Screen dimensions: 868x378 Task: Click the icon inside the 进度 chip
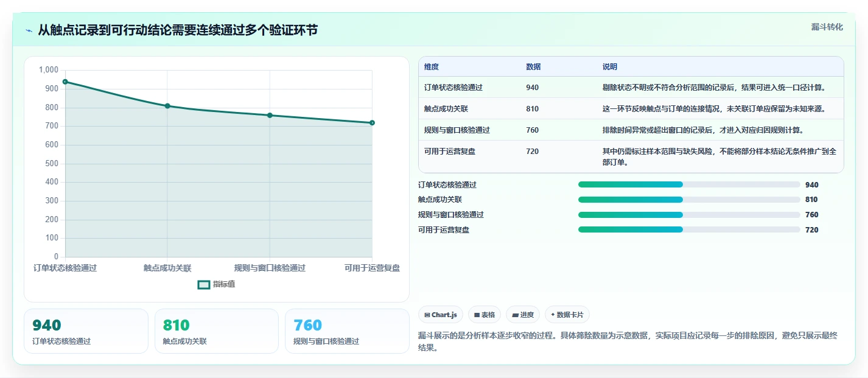[515, 315]
